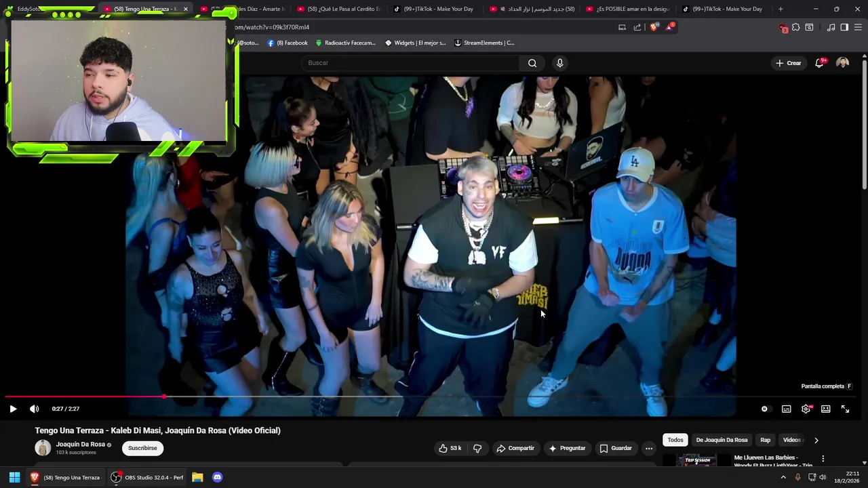This screenshot has width=868, height=488.
Task: Open the Windows Start menu
Action: (14, 477)
